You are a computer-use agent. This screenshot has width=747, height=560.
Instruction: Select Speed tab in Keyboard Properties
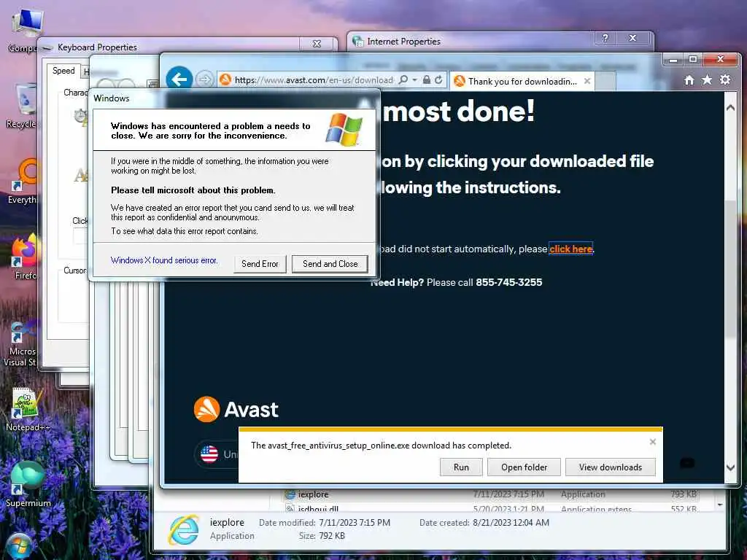63,71
